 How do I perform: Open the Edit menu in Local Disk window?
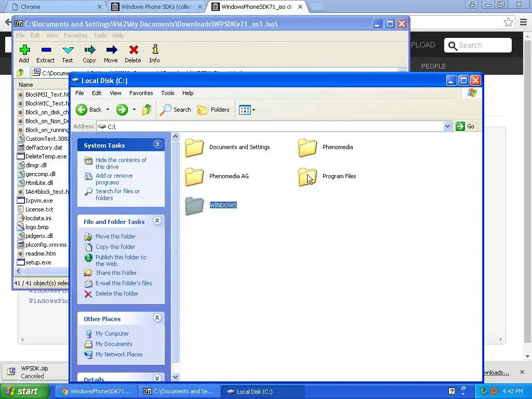pyautogui.click(x=97, y=93)
